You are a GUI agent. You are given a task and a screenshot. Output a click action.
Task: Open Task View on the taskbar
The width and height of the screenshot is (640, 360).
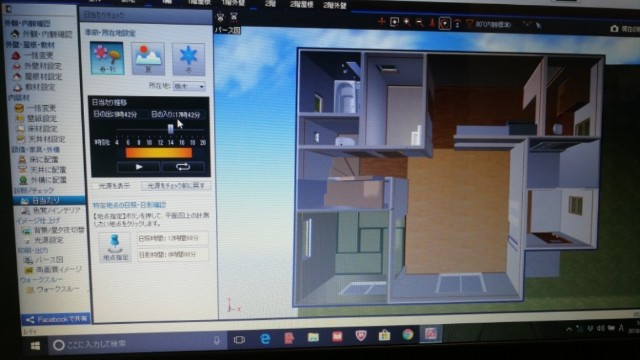(240, 340)
